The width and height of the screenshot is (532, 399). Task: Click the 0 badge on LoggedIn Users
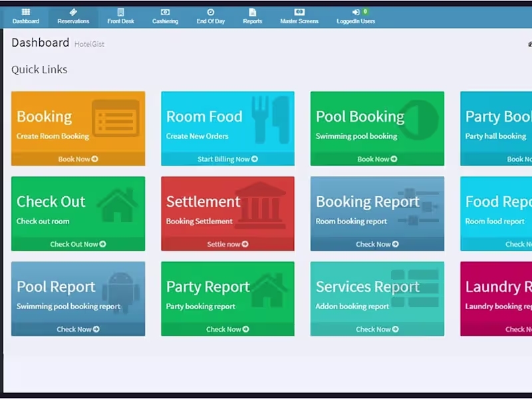(x=365, y=11)
